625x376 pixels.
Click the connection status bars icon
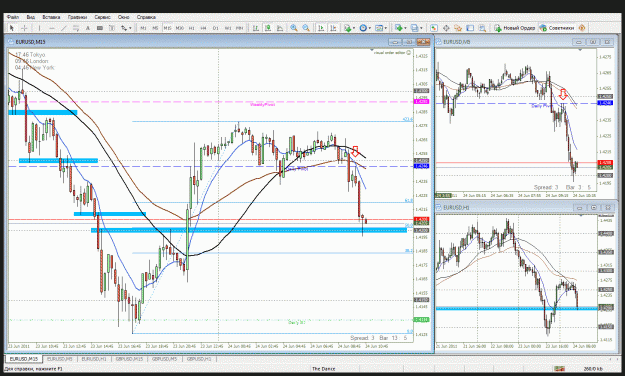click(x=559, y=369)
